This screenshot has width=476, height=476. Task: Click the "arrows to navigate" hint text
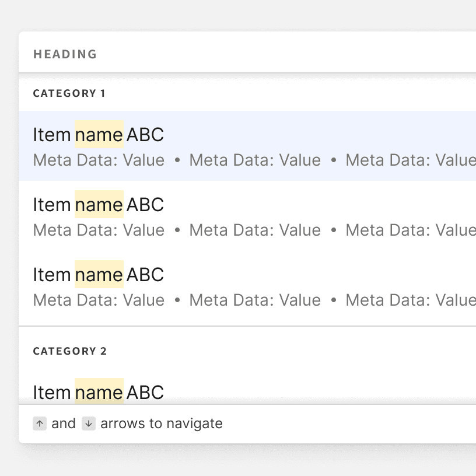pyautogui.click(x=162, y=423)
